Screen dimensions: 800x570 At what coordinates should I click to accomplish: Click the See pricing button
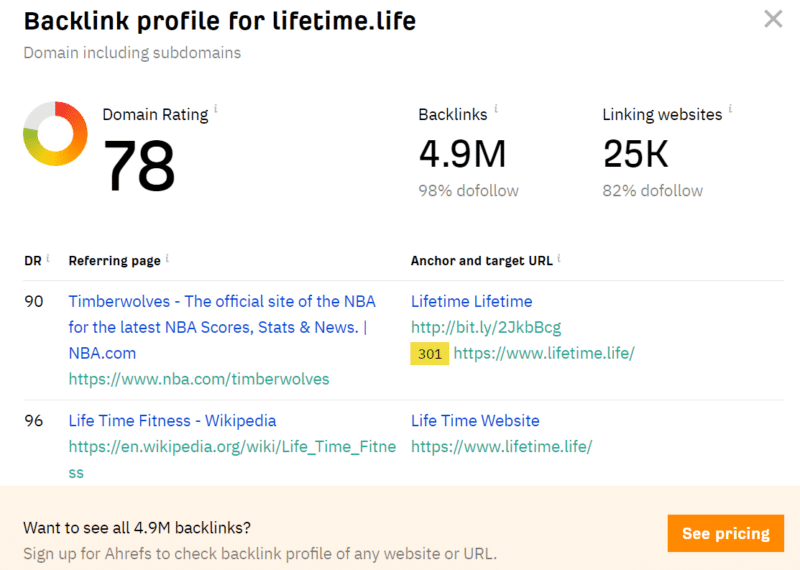[x=726, y=533]
